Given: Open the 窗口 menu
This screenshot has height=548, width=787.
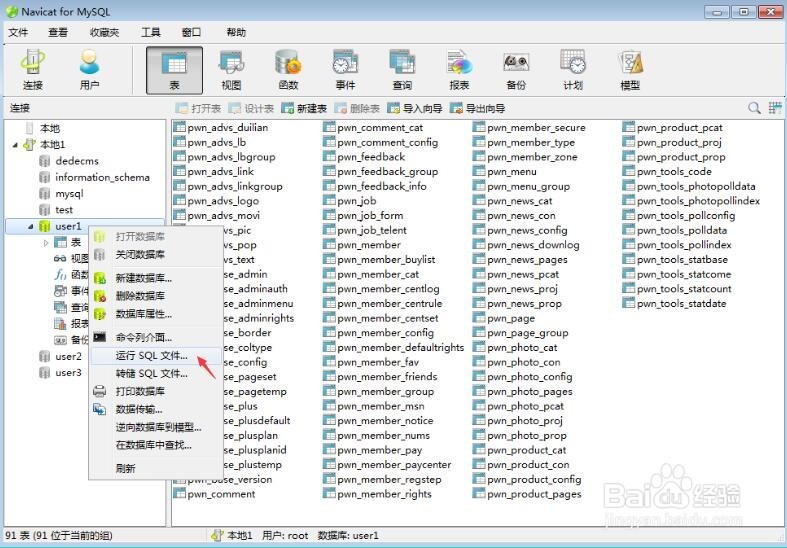Looking at the screenshot, I should (x=191, y=33).
